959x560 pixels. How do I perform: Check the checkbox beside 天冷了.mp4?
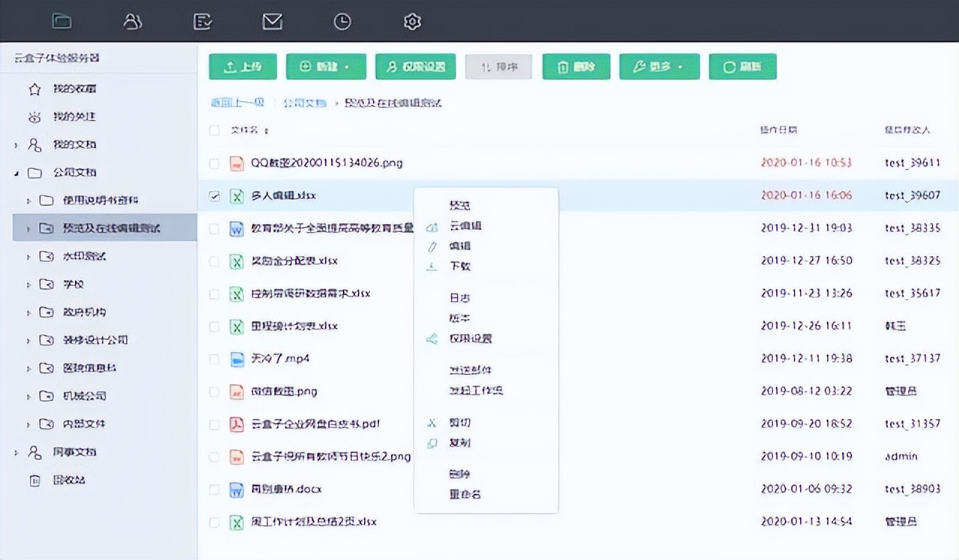[x=214, y=359]
